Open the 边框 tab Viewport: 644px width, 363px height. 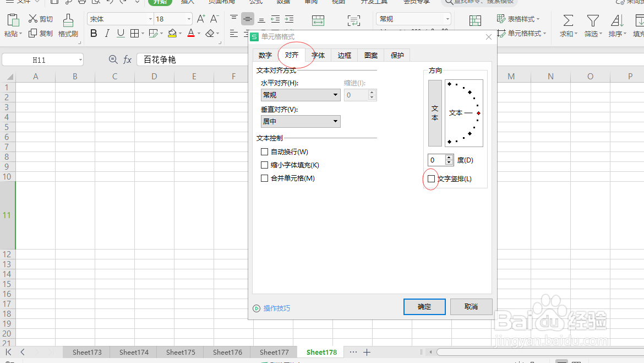[344, 55]
